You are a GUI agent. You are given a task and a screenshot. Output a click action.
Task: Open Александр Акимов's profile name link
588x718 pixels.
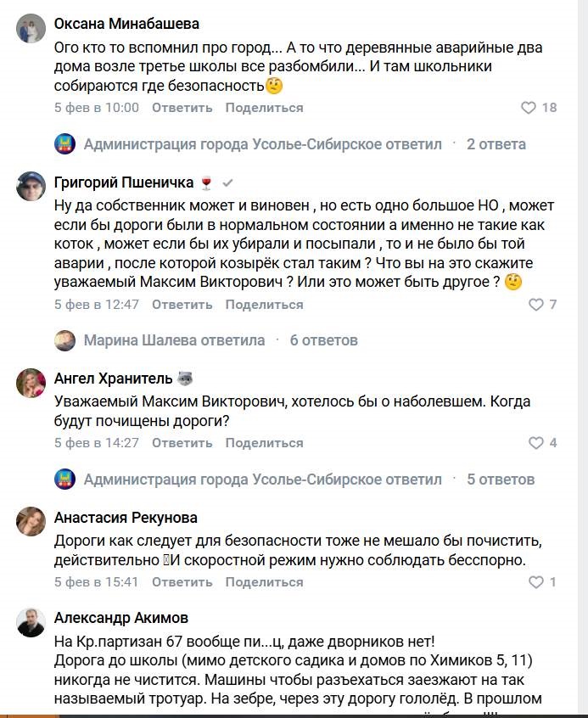pos(121,617)
